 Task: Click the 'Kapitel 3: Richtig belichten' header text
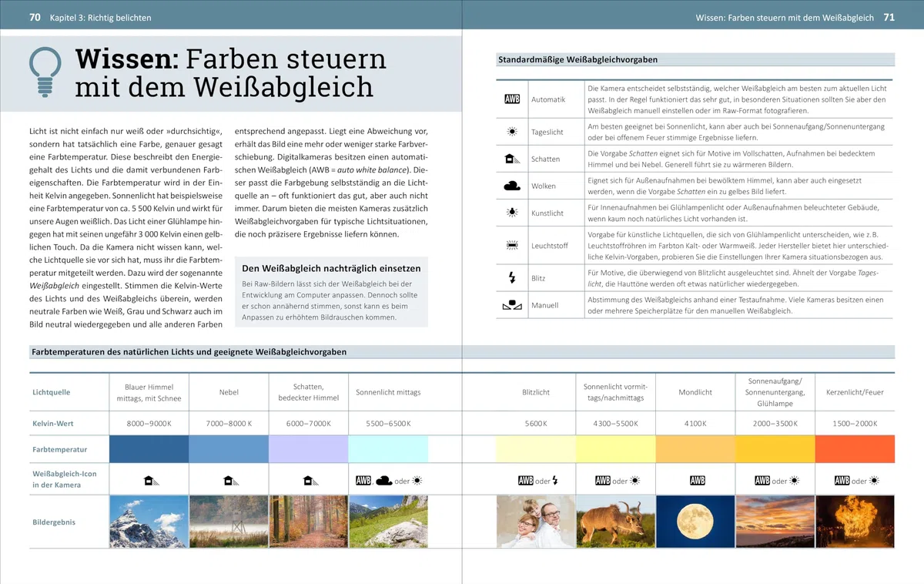point(100,17)
